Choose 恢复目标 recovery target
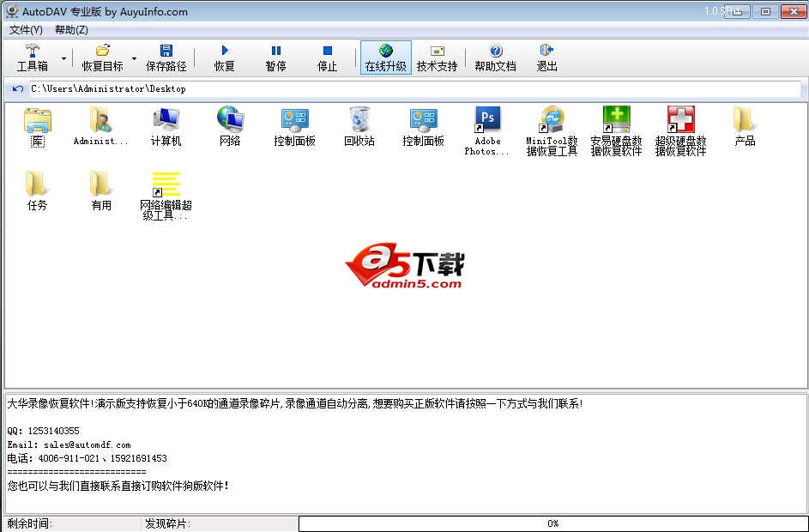This screenshot has width=809, height=532. 102,57
